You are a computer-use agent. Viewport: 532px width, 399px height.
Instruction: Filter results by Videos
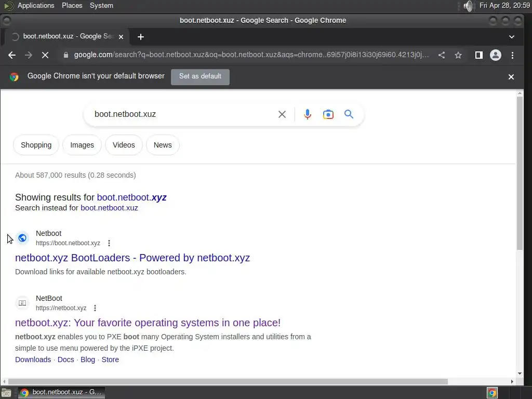click(x=124, y=145)
